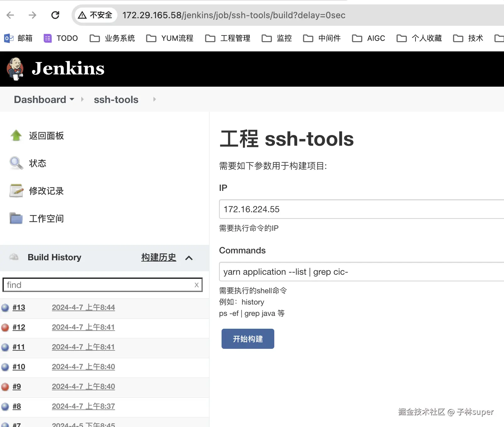Open build #11 timestamp link
The width and height of the screenshot is (504, 427).
tap(83, 347)
